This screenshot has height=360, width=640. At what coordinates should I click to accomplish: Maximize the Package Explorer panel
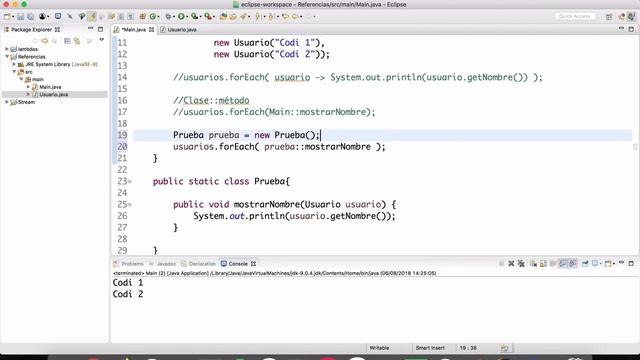pyautogui.click(x=100, y=29)
